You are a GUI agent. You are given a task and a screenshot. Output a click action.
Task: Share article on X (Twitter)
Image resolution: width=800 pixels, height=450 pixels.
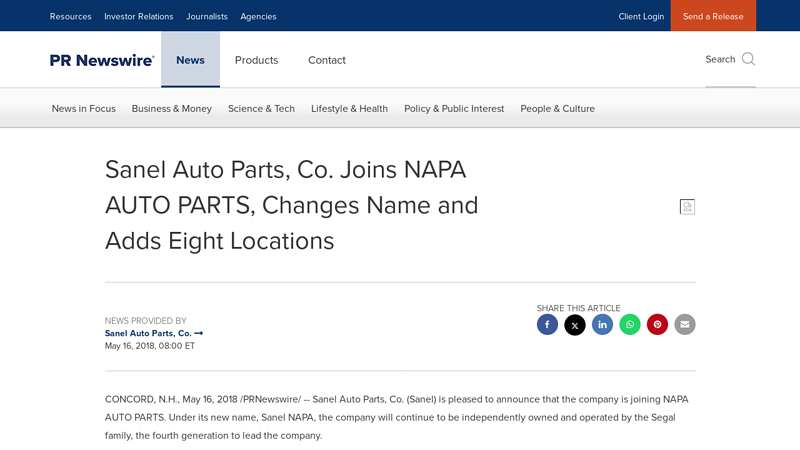(x=574, y=324)
